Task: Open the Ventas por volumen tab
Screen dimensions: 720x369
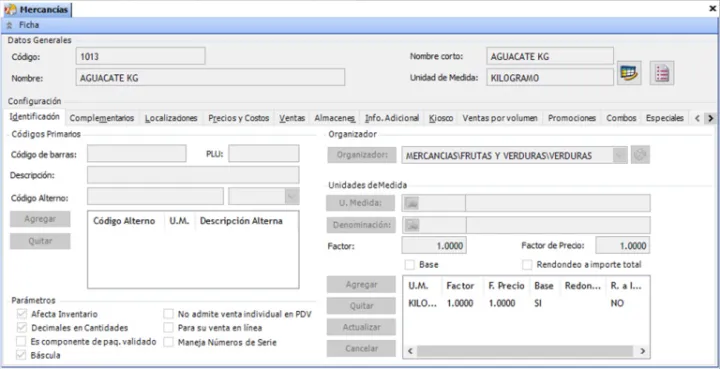Action: pos(500,118)
